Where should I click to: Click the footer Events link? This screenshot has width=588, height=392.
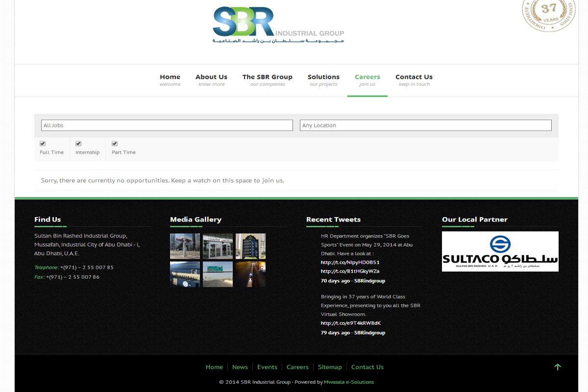(267, 367)
